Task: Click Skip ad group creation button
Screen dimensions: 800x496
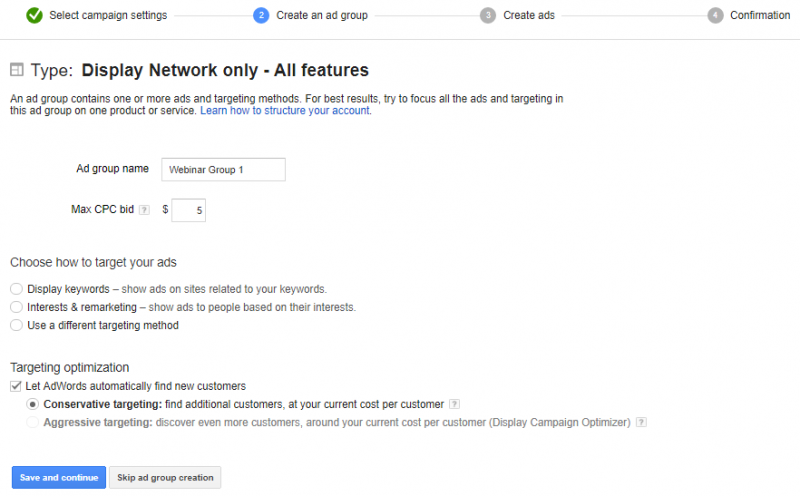Action: [165, 478]
